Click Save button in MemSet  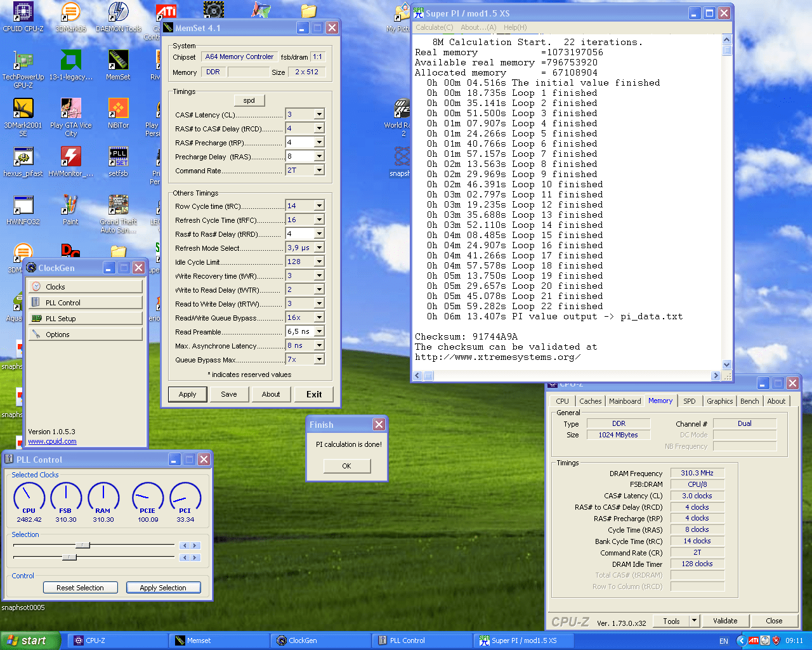229,394
